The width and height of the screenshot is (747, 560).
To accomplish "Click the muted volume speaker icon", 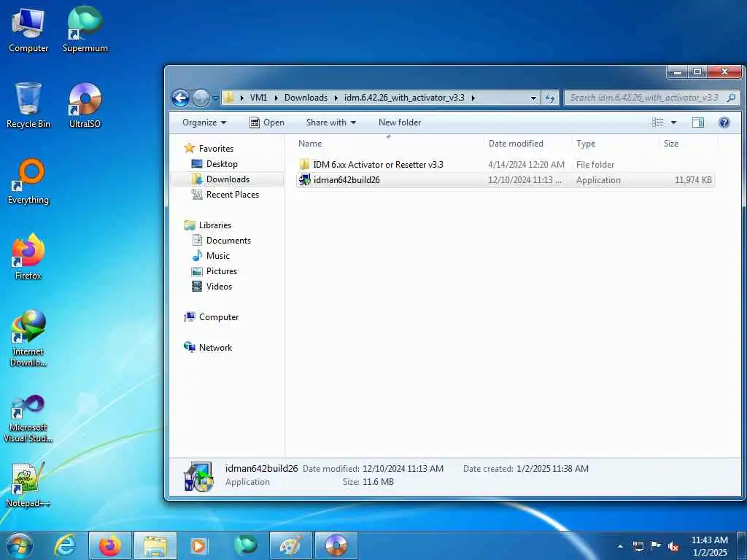I will [673, 546].
